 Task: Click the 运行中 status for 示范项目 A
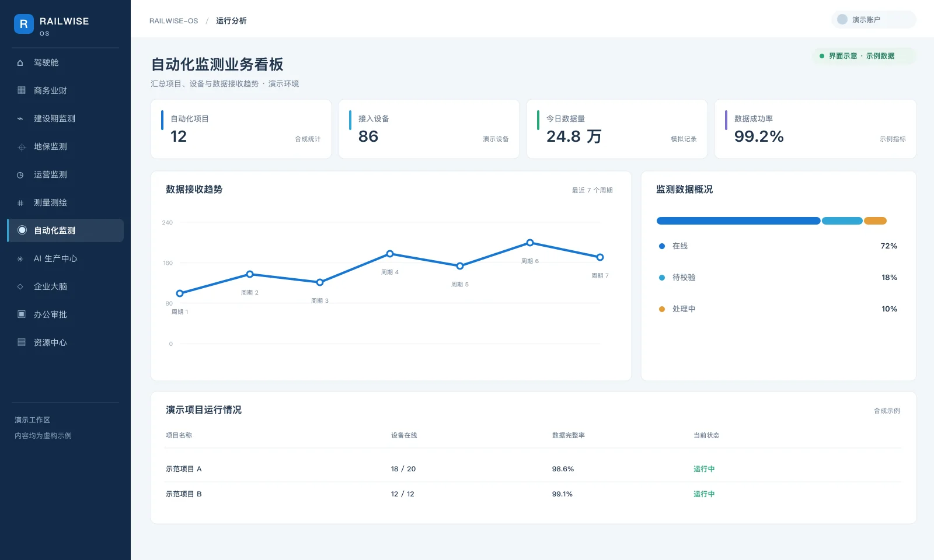(x=704, y=469)
